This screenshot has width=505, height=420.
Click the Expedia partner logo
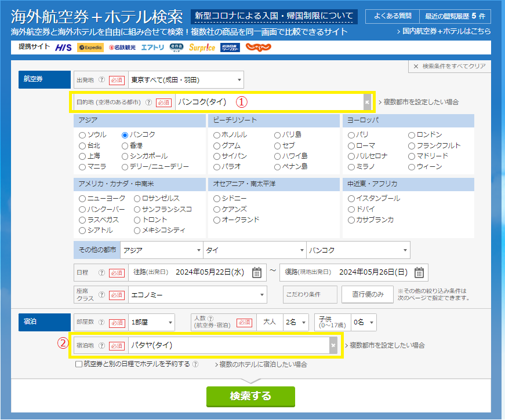[x=90, y=48]
